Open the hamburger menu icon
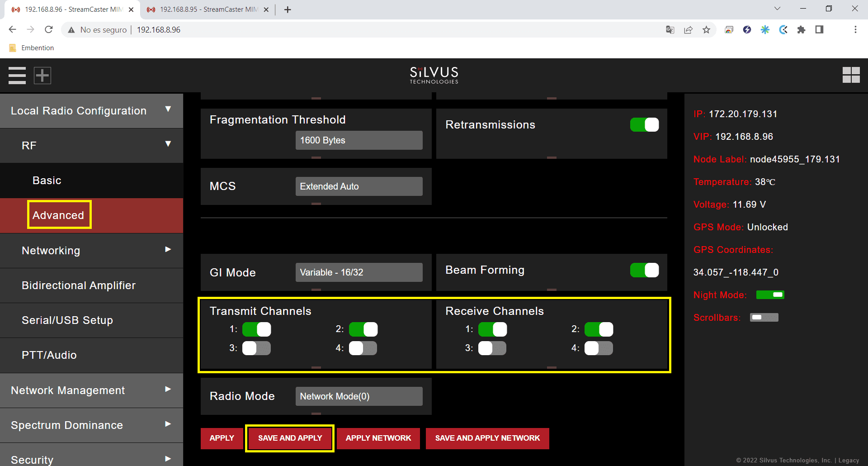 tap(17, 76)
